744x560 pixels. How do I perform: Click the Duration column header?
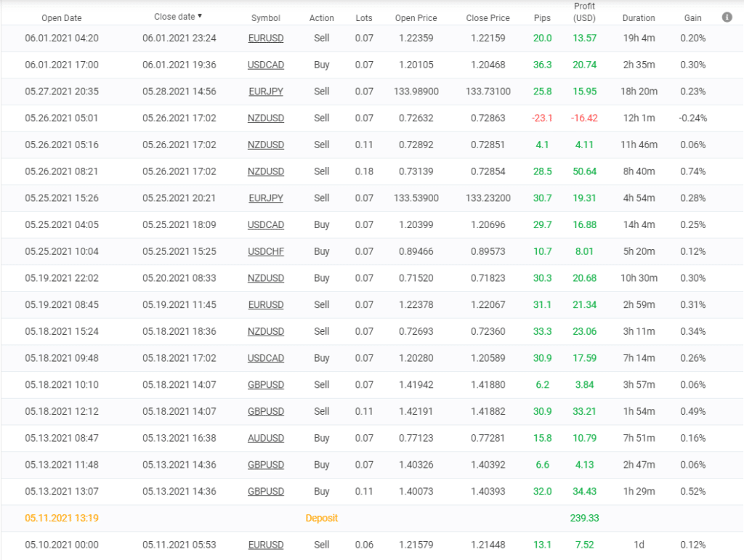(x=639, y=18)
